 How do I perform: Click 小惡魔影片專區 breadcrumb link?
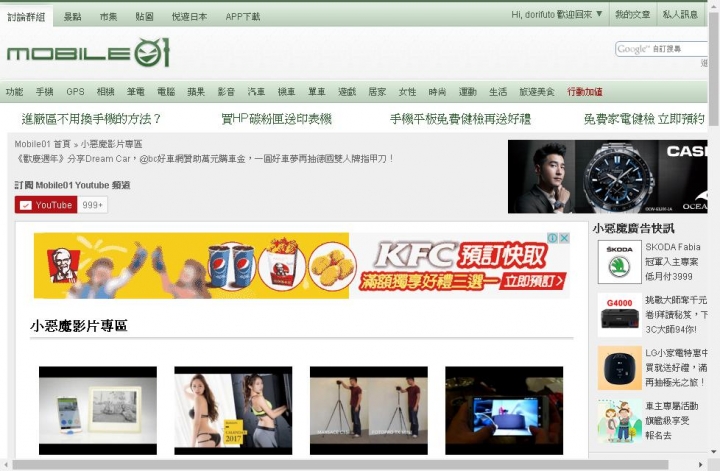(x=112, y=144)
